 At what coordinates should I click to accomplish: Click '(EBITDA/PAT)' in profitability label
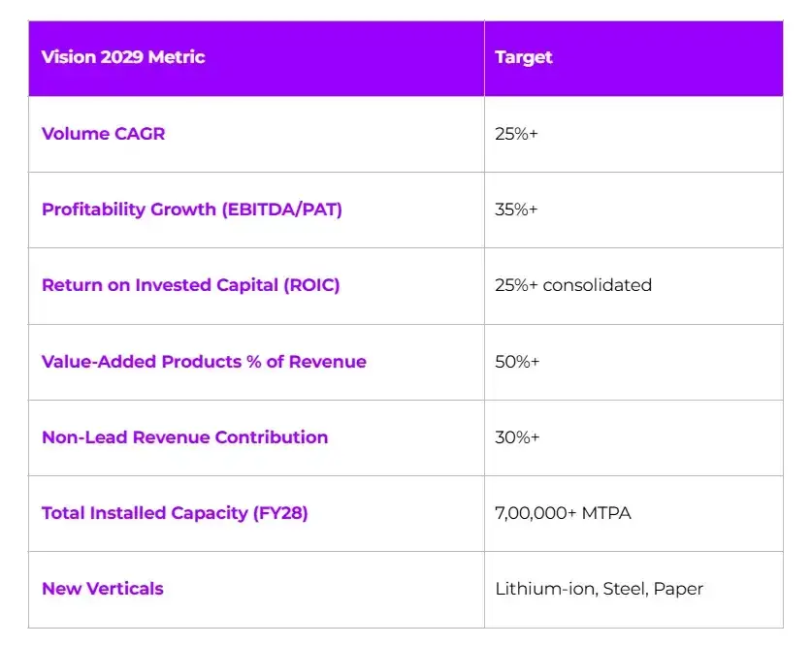[281, 210]
